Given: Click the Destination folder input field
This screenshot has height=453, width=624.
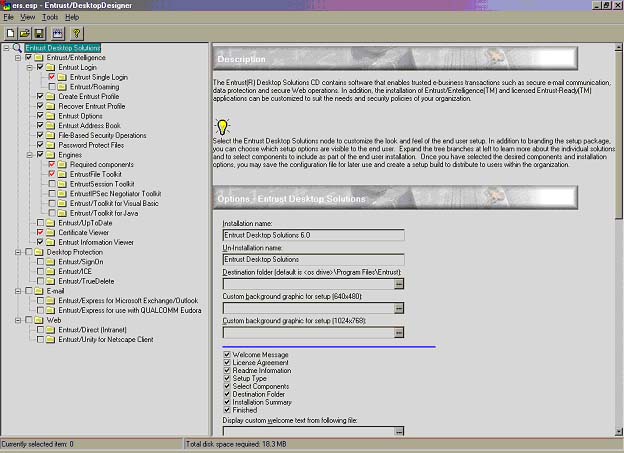Looking at the screenshot, I should (308, 284).
